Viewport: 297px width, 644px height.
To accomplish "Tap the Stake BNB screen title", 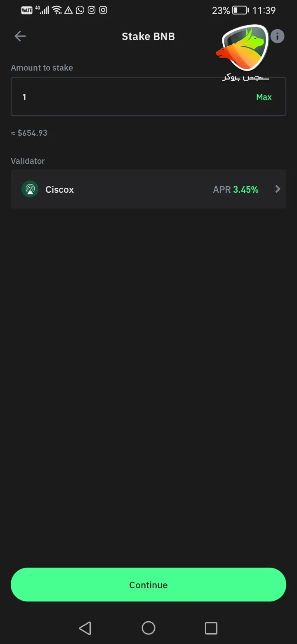I will click(148, 36).
